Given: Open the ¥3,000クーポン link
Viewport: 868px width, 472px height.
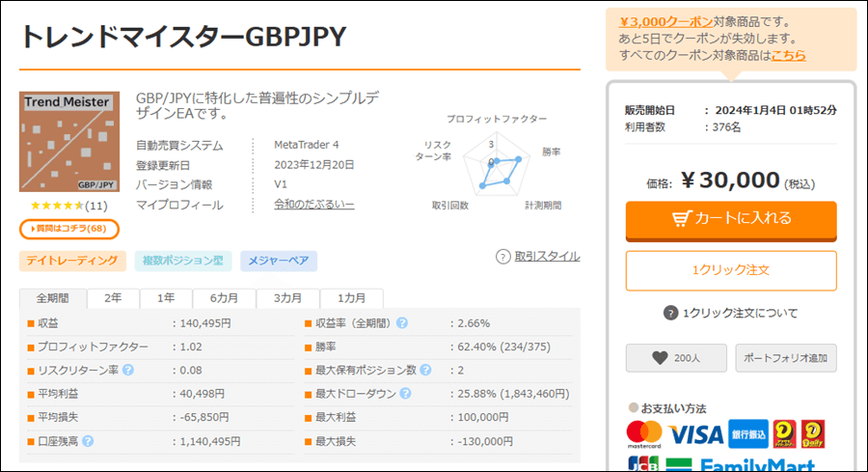Looking at the screenshot, I should pos(665,21).
